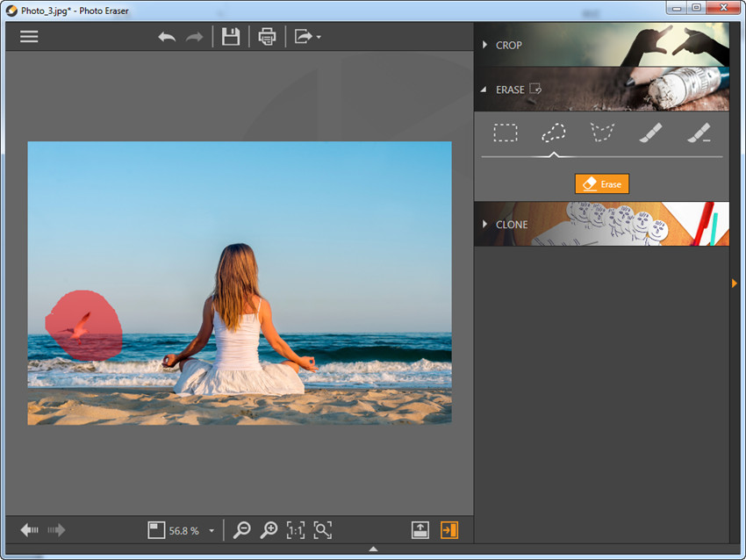The image size is (746, 560).
Task: Click the share/export icon
Action: point(303,37)
